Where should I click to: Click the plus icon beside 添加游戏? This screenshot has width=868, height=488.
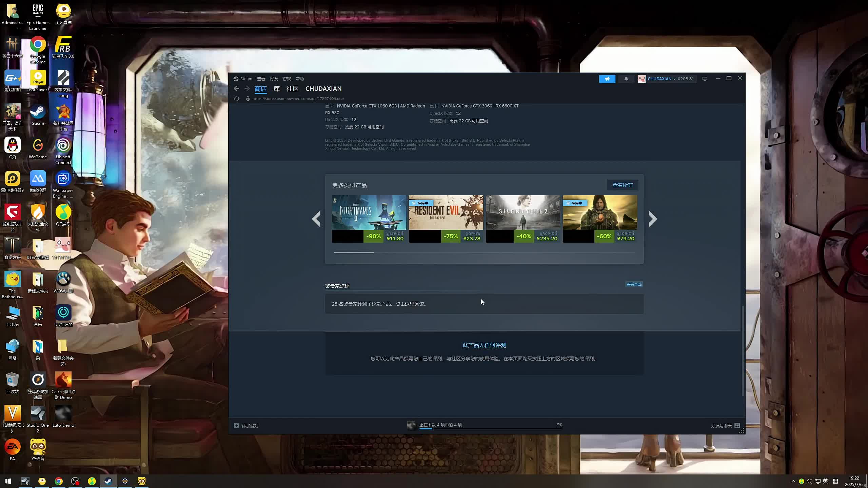point(237,426)
